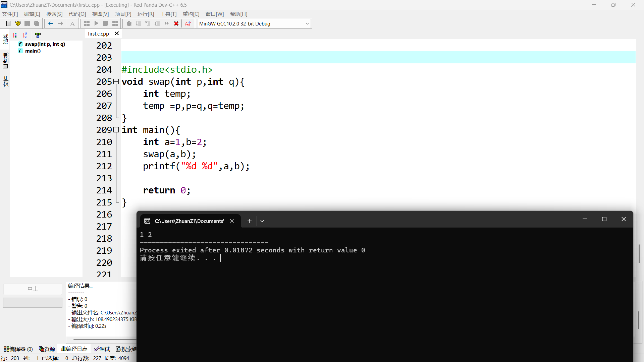Click the Open File folder icon

point(18,23)
